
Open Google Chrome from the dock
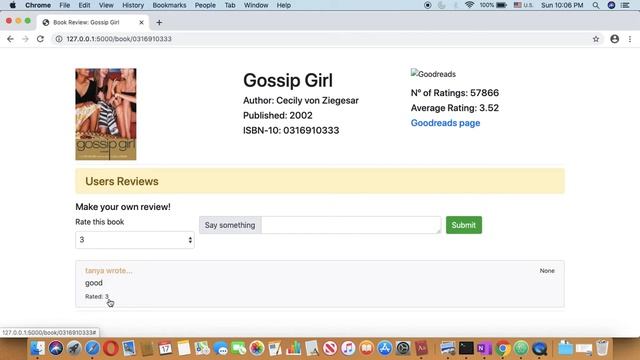click(x=503, y=348)
